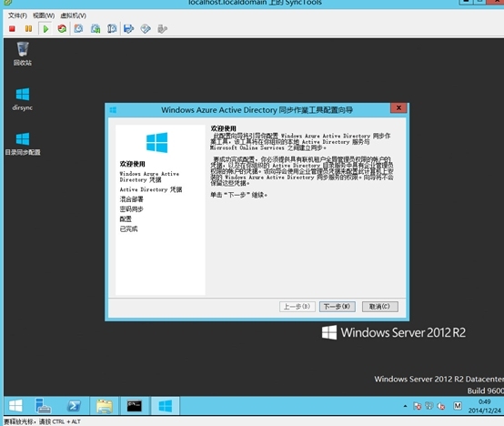Click the network status tray icon

pyautogui.click(x=429, y=406)
